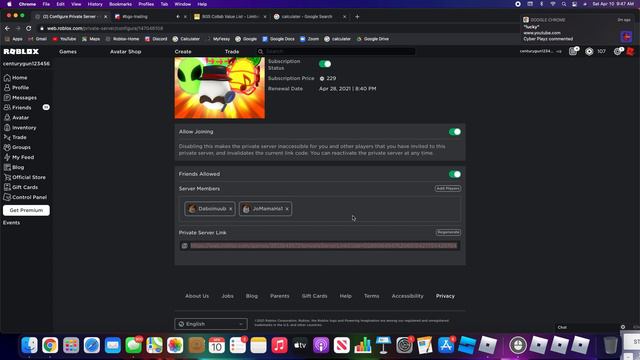Copy the private server link icon

coord(184,246)
